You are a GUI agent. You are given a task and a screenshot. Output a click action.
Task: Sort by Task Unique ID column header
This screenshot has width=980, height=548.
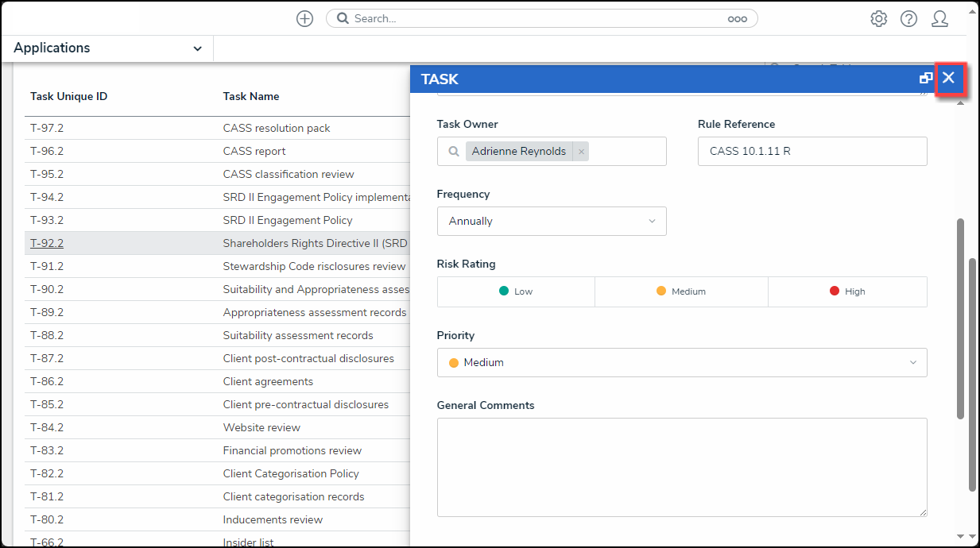click(x=68, y=97)
